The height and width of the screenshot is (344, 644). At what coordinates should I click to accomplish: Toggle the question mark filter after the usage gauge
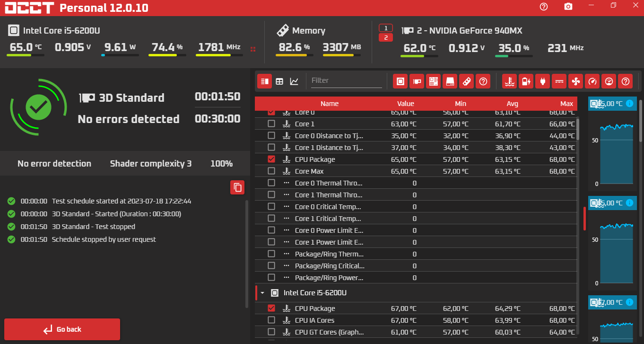[626, 81]
